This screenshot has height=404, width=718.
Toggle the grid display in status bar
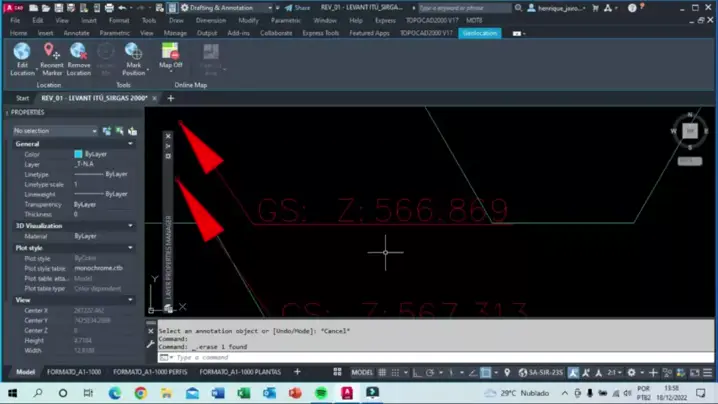[382, 372]
